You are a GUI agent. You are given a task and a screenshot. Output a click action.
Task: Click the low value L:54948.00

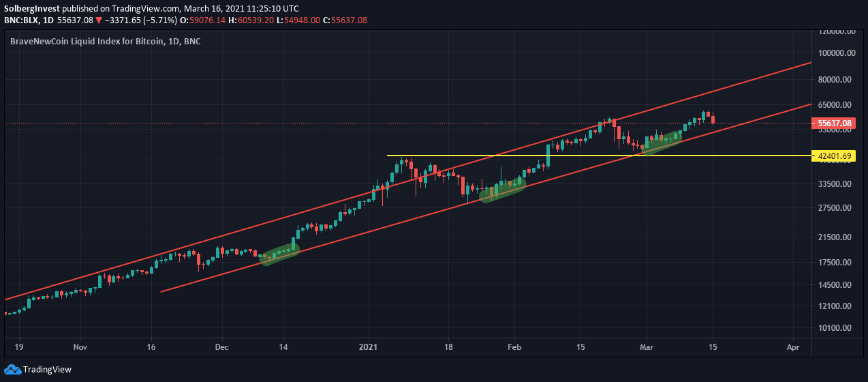tap(298, 20)
